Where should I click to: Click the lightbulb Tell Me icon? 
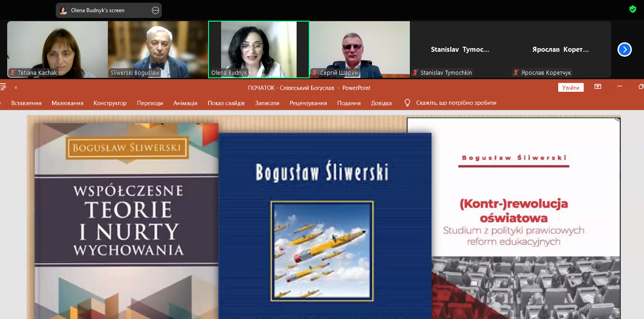tap(407, 103)
